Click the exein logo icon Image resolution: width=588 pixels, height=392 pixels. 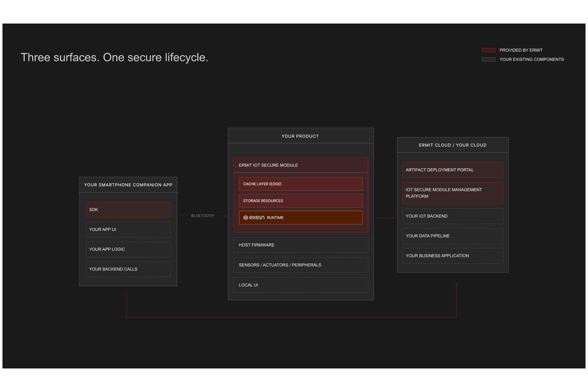pyautogui.click(x=246, y=218)
